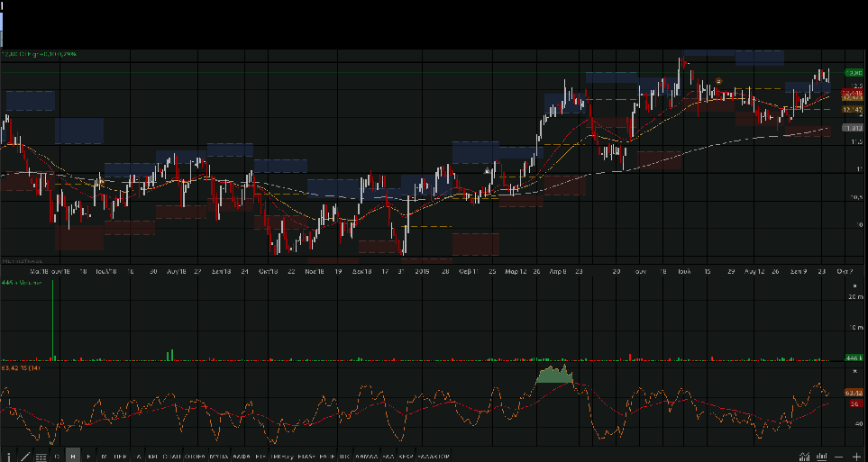Select the diagonal line drawing tool

point(24,457)
